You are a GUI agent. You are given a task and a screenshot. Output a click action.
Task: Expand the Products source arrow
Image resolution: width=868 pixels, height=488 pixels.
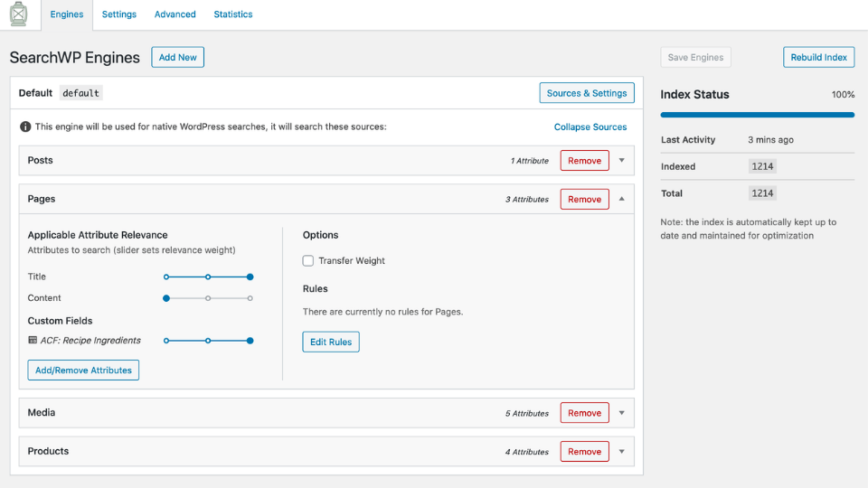pos(622,452)
